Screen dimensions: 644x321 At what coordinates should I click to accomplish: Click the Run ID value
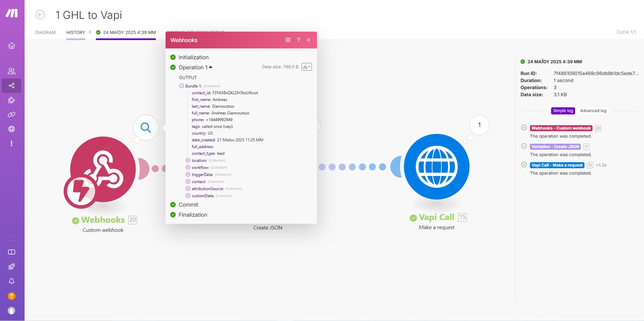click(x=596, y=73)
